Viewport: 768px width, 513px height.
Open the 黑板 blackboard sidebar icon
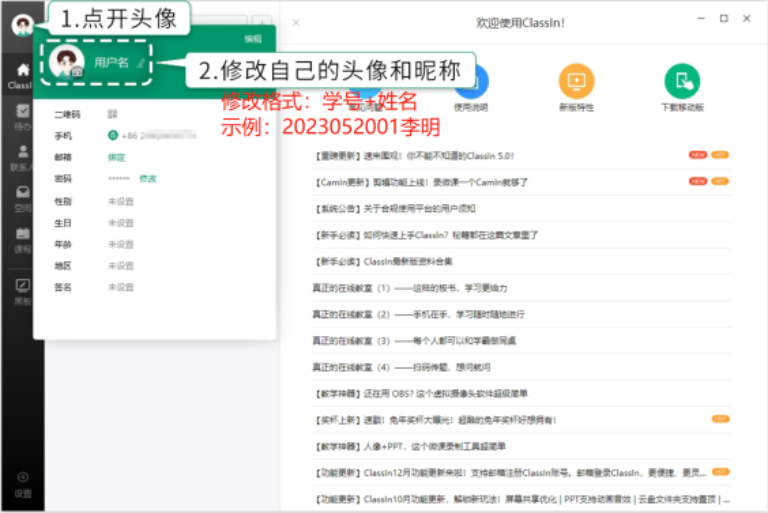[x=22, y=290]
